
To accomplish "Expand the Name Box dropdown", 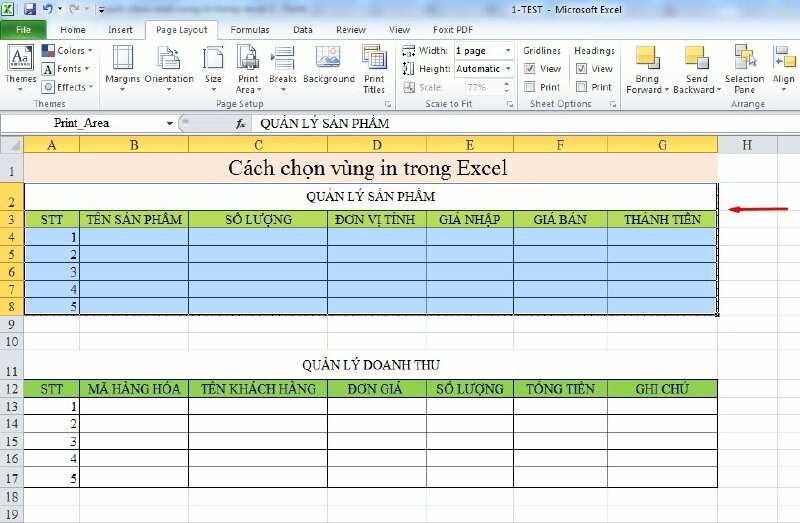I will pyautogui.click(x=169, y=123).
